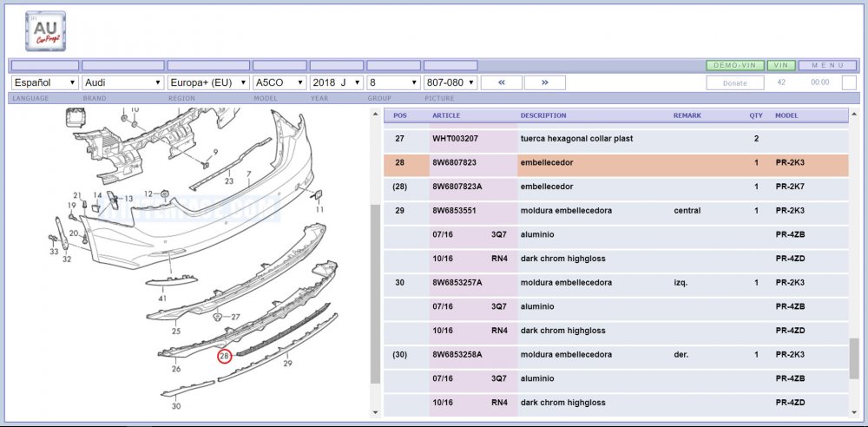The height and width of the screenshot is (427, 868).
Task: Click part number 32 in diagram
Action: 67,259
